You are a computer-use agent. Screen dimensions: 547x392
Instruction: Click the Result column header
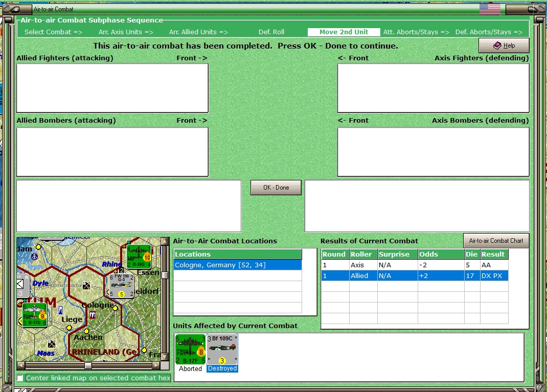point(494,254)
